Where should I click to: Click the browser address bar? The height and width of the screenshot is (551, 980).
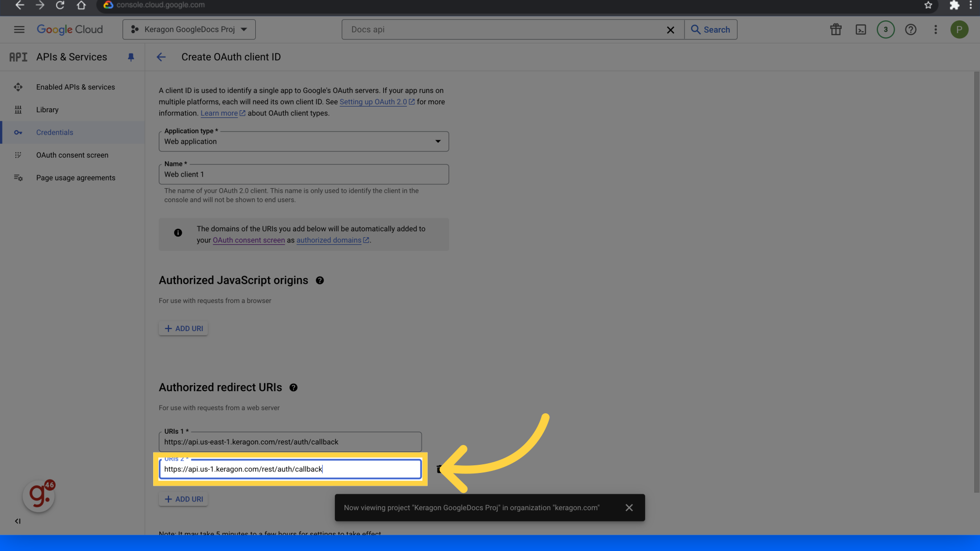510,5
